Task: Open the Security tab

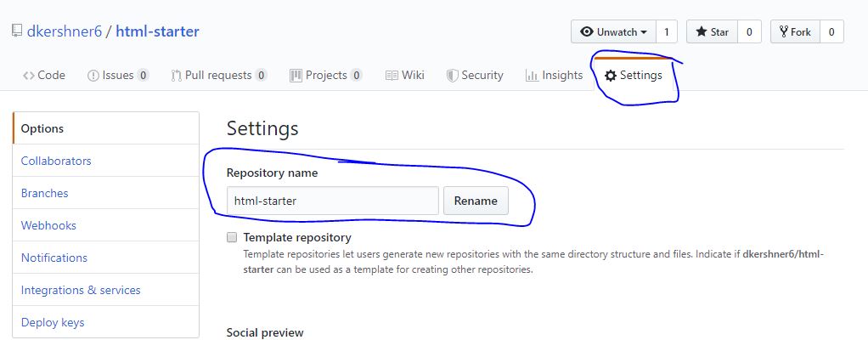Action: point(475,76)
